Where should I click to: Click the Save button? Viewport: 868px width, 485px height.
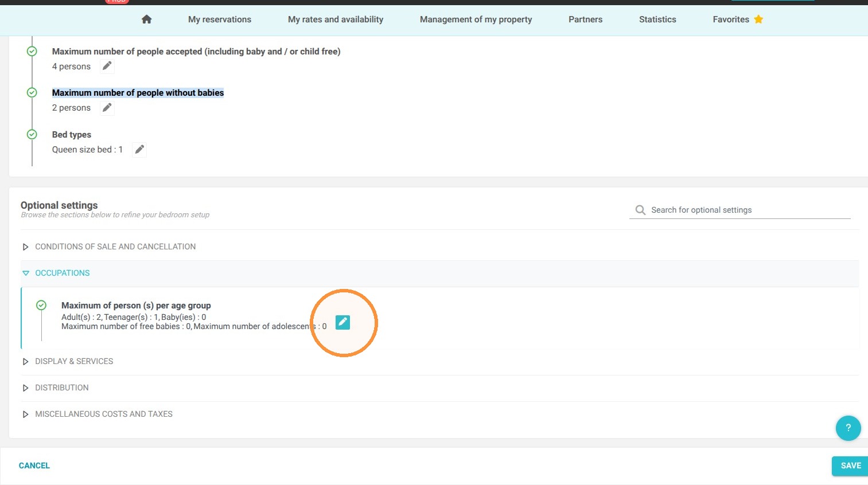pyautogui.click(x=850, y=466)
